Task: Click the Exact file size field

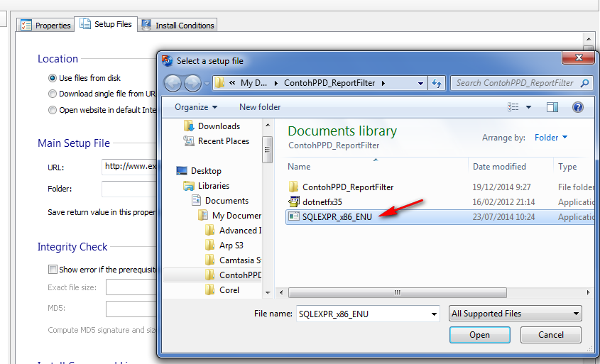Action: [x=131, y=287]
